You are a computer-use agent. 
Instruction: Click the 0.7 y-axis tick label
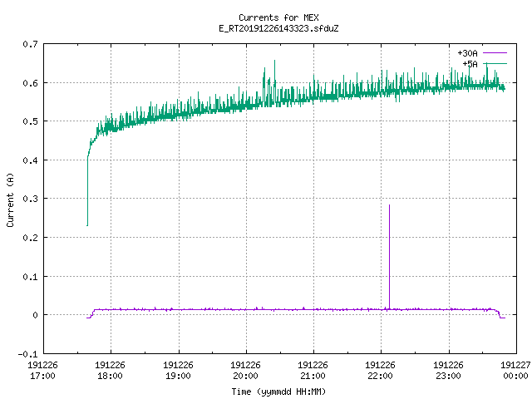tap(30, 44)
